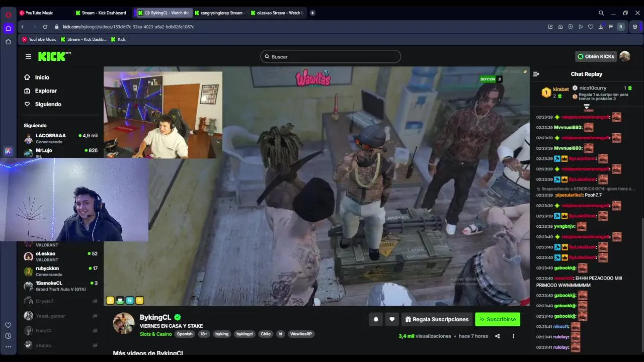Screen dimensions: 644x362
Task: Click the WawitasRP tag
Action: [x=301, y=334]
